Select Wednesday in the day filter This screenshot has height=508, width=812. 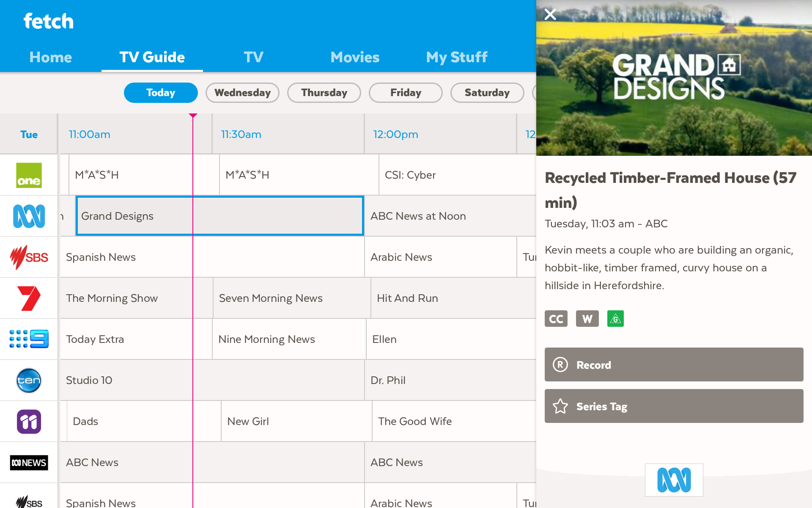242,93
